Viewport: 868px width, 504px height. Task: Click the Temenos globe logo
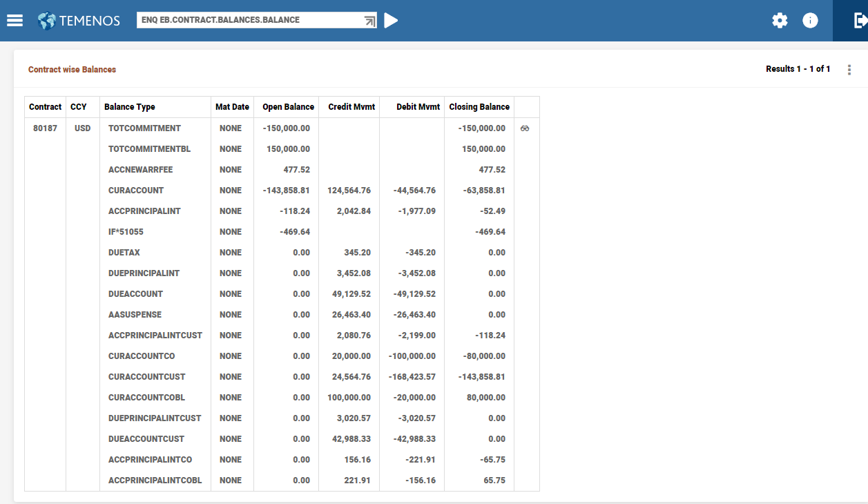click(47, 21)
